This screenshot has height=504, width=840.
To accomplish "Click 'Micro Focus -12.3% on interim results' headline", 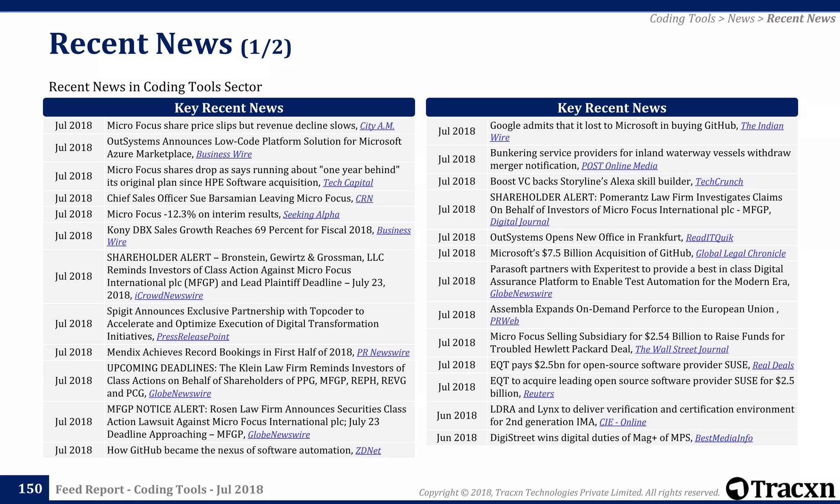I will click(x=193, y=214).
